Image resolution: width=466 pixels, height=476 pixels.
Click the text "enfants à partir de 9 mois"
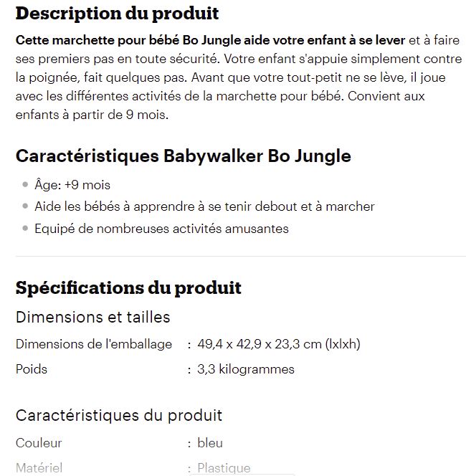pos(92,115)
